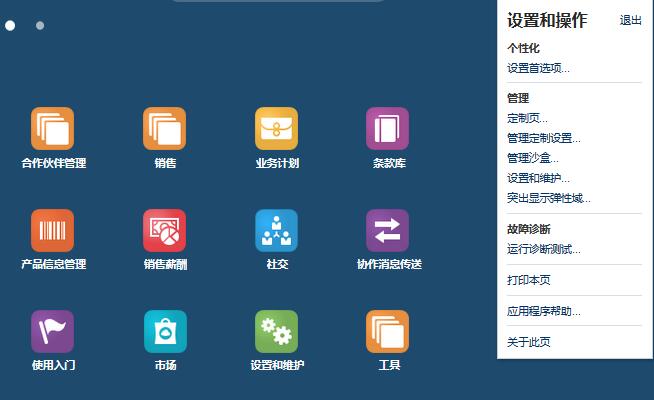The width and height of the screenshot is (654, 400).
Task: Click the 使用入门 text label
Action: [54, 365]
